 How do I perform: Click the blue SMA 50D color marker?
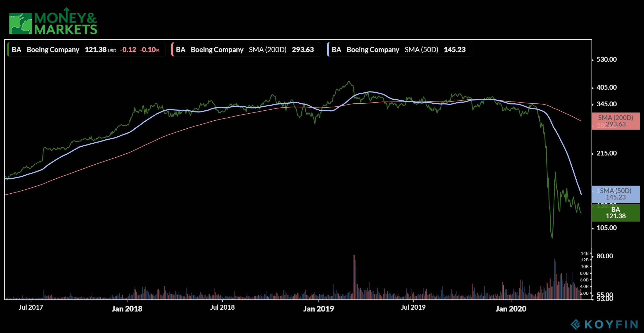click(x=328, y=50)
